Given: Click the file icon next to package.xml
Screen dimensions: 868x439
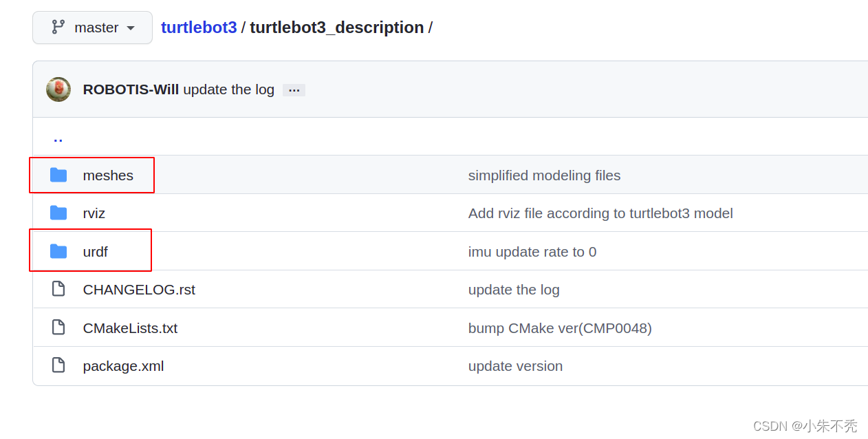Looking at the screenshot, I should (x=58, y=365).
